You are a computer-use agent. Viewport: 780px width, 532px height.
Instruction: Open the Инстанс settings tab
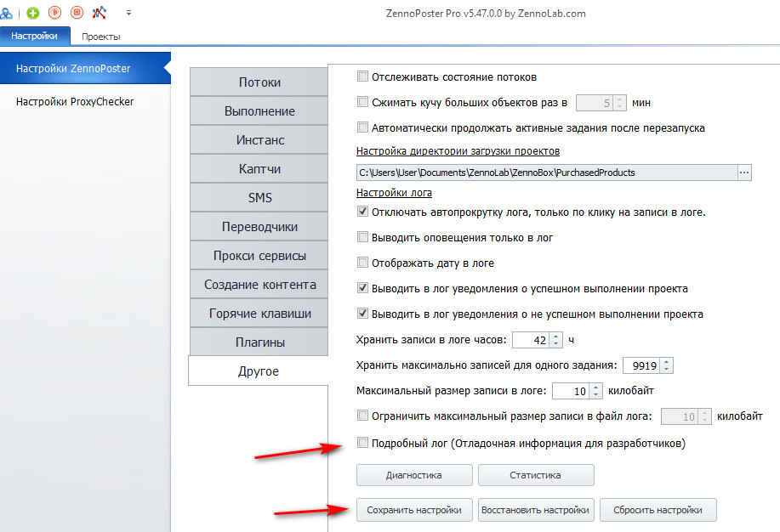tap(259, 139)
